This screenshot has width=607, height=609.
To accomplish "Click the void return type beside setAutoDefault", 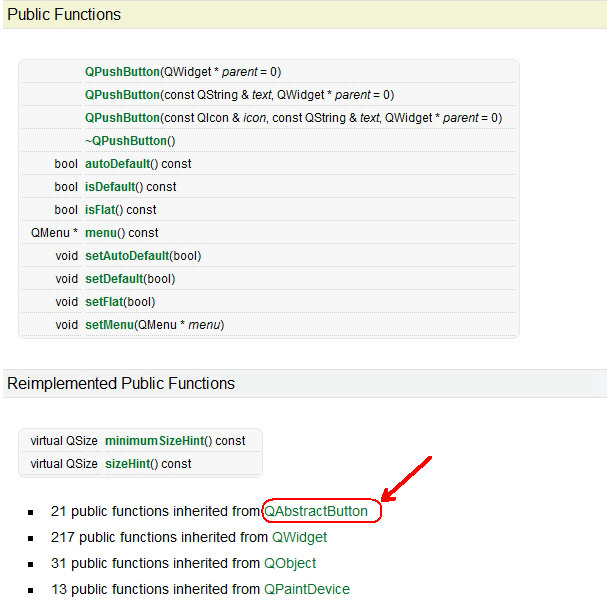I will coord(67,256).
